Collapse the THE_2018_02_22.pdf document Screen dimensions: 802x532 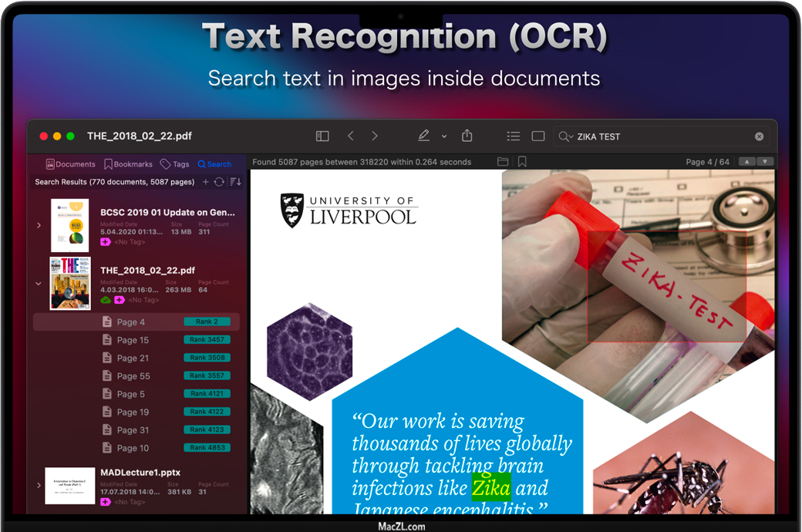tap(39, 284)
